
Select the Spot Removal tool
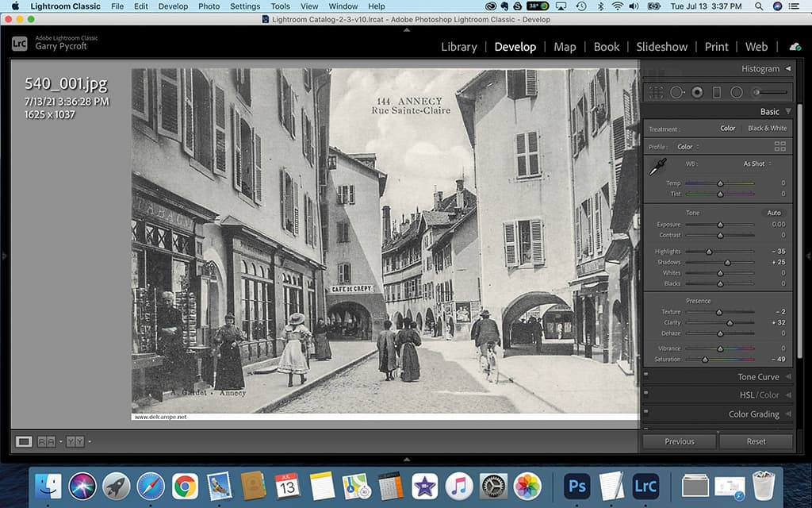click(677, 93)
